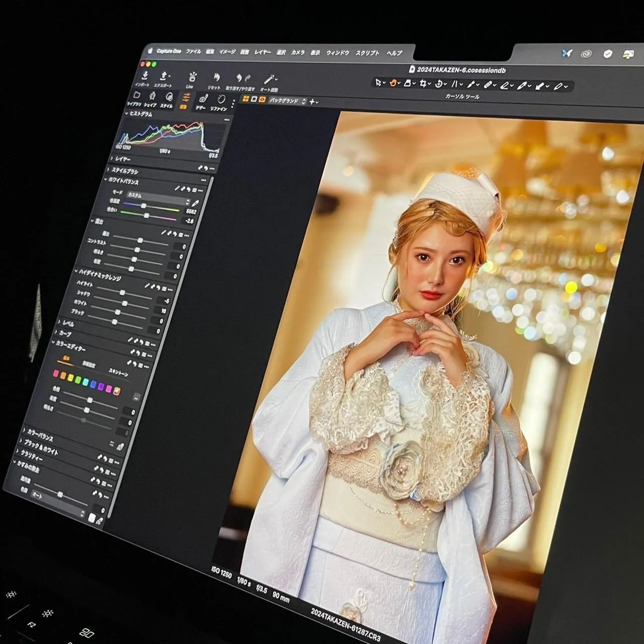The height and width of the screenshot is (644, 644).
Task: Collapse the Histogram (ヒストグラム) panel
Action: pos(127,114)
